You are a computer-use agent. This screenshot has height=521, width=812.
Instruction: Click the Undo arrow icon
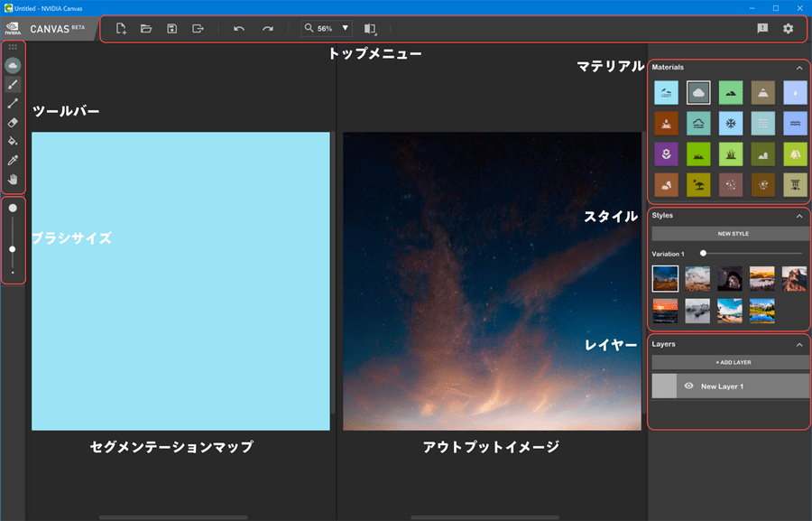click(x=239, y=29)
